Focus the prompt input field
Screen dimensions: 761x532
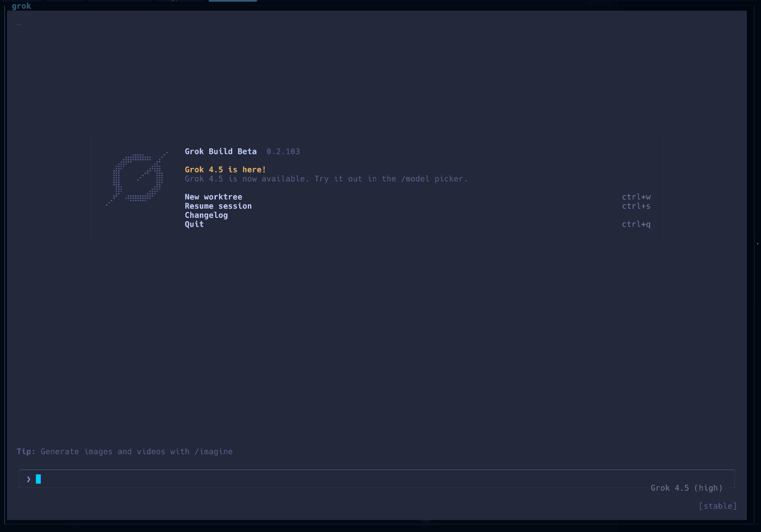[377, 479]
